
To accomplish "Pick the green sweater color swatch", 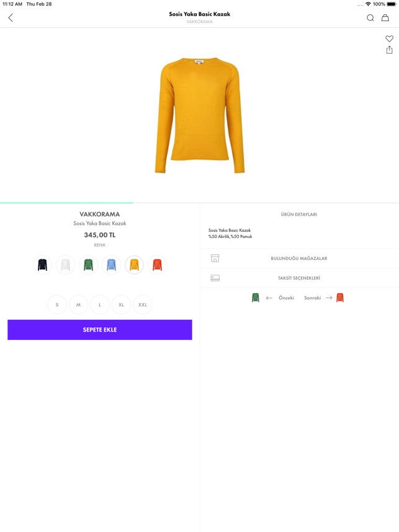I will click(x=88, y=265).
